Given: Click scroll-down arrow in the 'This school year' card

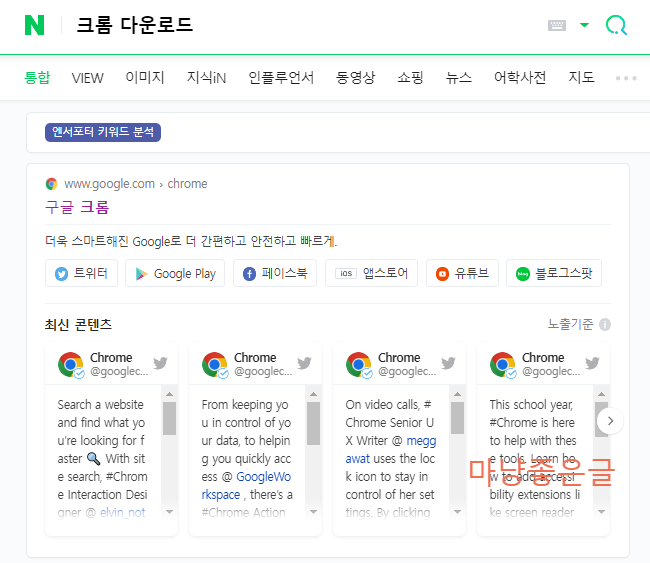Looking at the screenshot, I should (601, 512).
